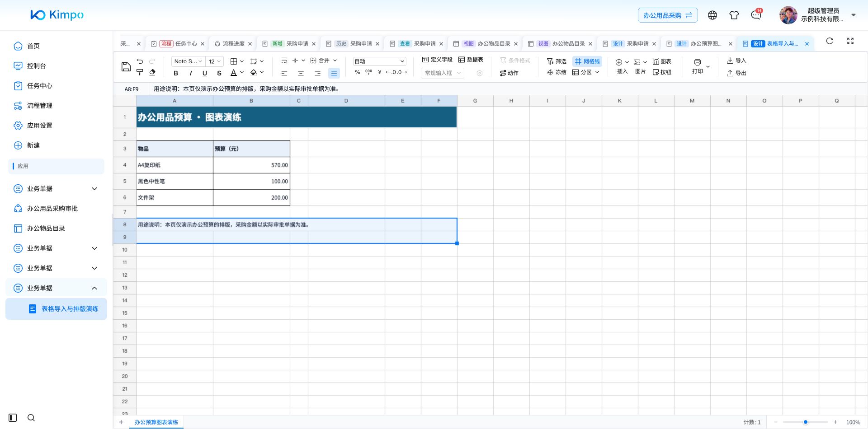The height and width of the screenshot is (429, 868).
Task: Open 任务中心 in the sidebar
Action: click(40, 86)
